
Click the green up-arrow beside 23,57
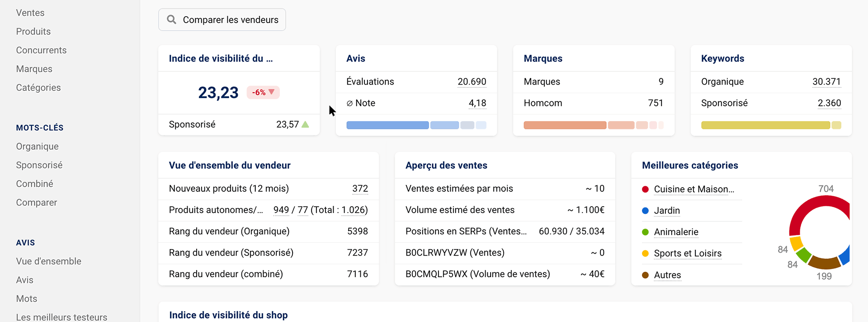tap(306, 124)
